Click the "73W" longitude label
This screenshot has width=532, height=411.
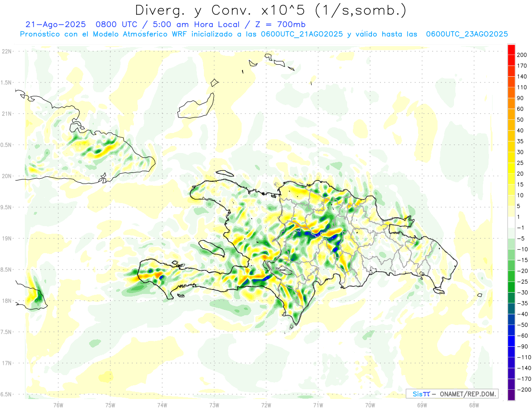point(214,405)
